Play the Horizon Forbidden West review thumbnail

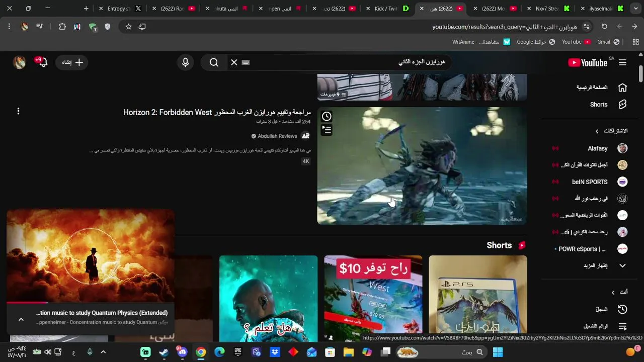point(422,166)
